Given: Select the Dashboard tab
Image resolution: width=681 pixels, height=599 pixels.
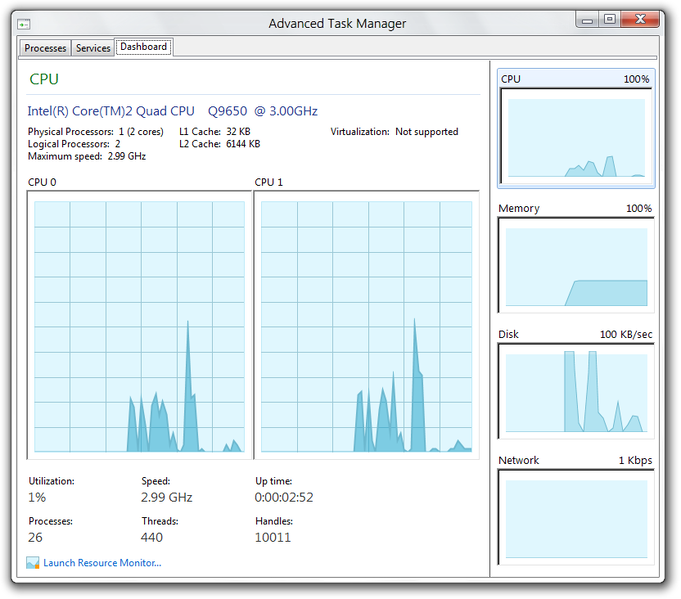Looking at the screenshot, I should [x=143, y=46].
